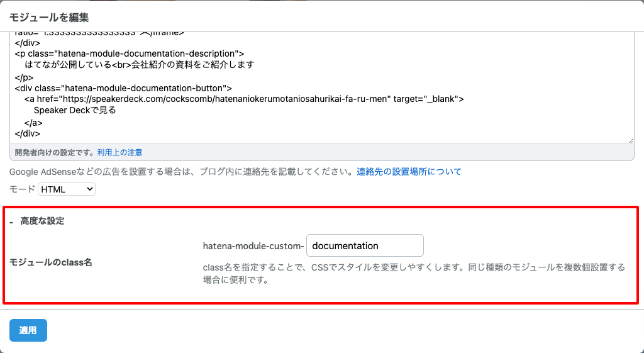Click the hatena-module-custom- prefix text
The height and width of the screenshot is (353, 644).
click(x=253, y=246)
